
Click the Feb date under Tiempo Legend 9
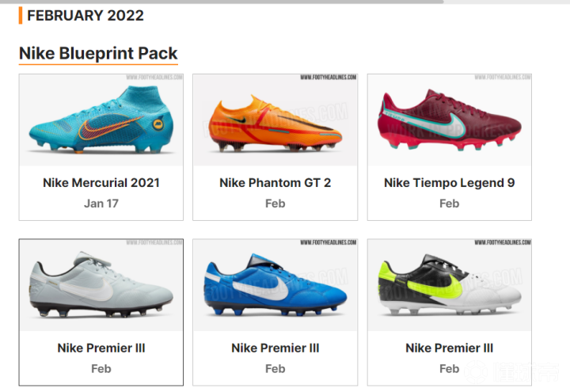pyautogui.click(x=450, y=204)
